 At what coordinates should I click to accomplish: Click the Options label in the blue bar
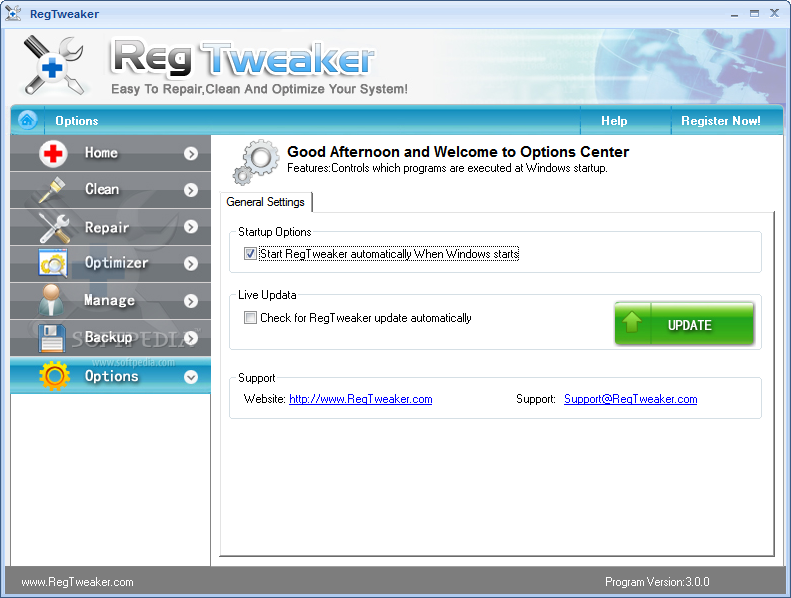tap(77, 121)
